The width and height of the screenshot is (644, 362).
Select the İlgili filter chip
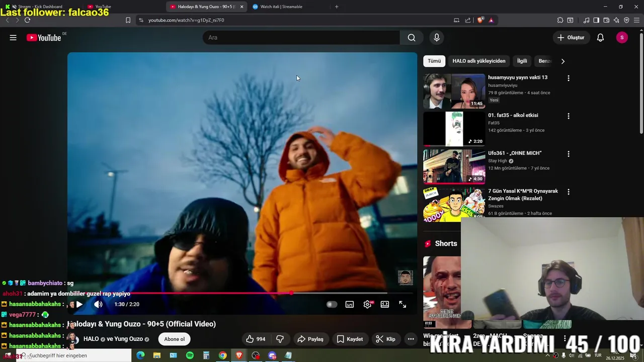(522, 61)
